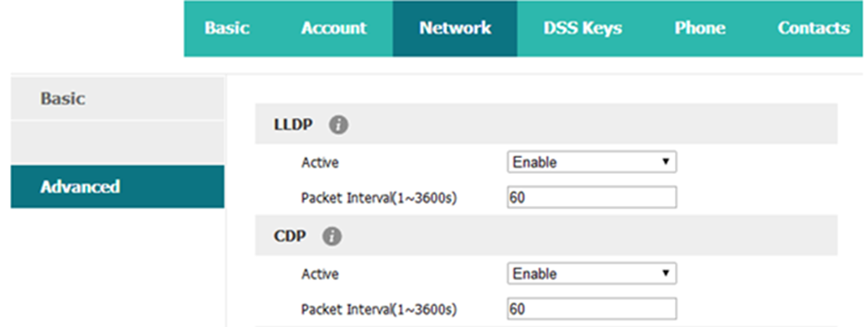Image resolution: width=868 pixels, height=327 pixels.
Task: Click the CDP Packet Interval field
Action: click(x=592, y=309)
